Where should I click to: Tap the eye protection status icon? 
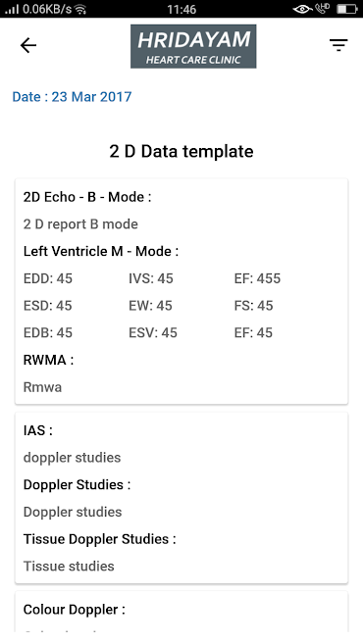coord(302,9)
